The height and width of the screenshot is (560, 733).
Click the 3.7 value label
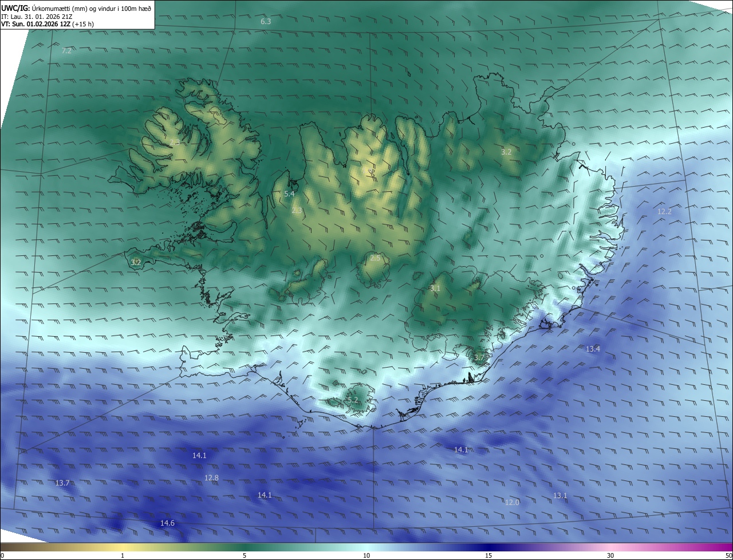479,357
